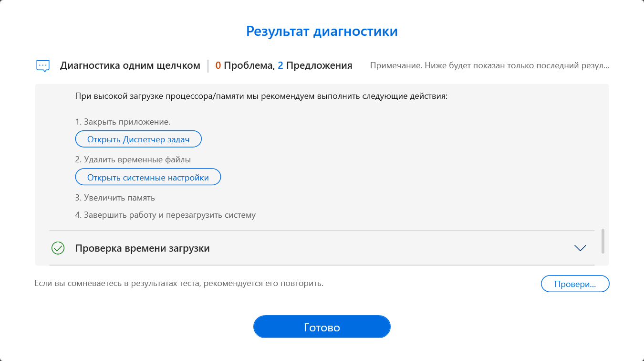Image resolution: width=644 pixels, height=361 pixels.
Task: Click the 0 Проблема counter
Action: click(243, 66)
